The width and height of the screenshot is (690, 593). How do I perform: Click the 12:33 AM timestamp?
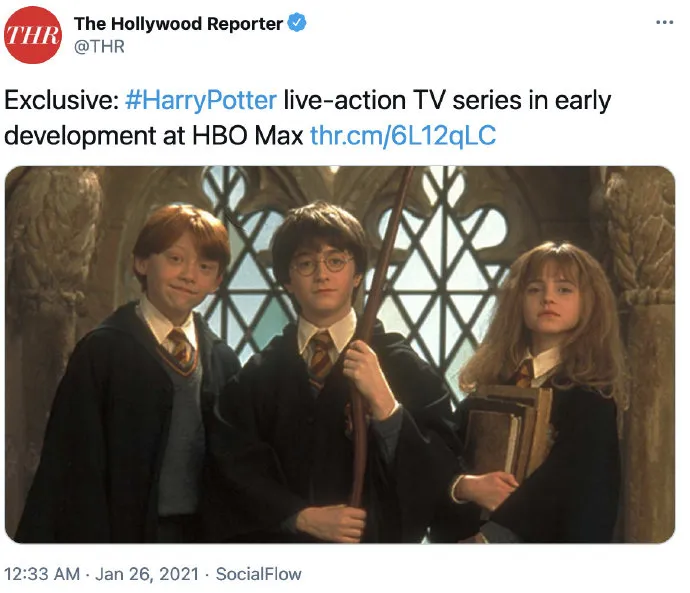pyautogui.click(x=42, y=574)
